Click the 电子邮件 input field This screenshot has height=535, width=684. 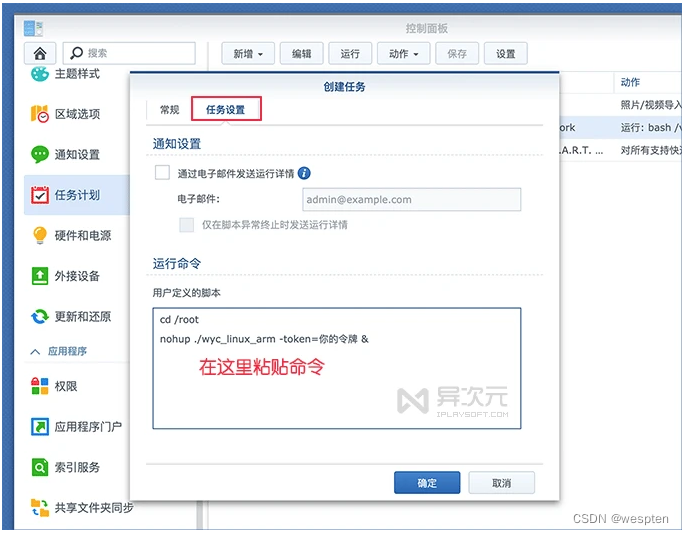click(x=411, y=199)
